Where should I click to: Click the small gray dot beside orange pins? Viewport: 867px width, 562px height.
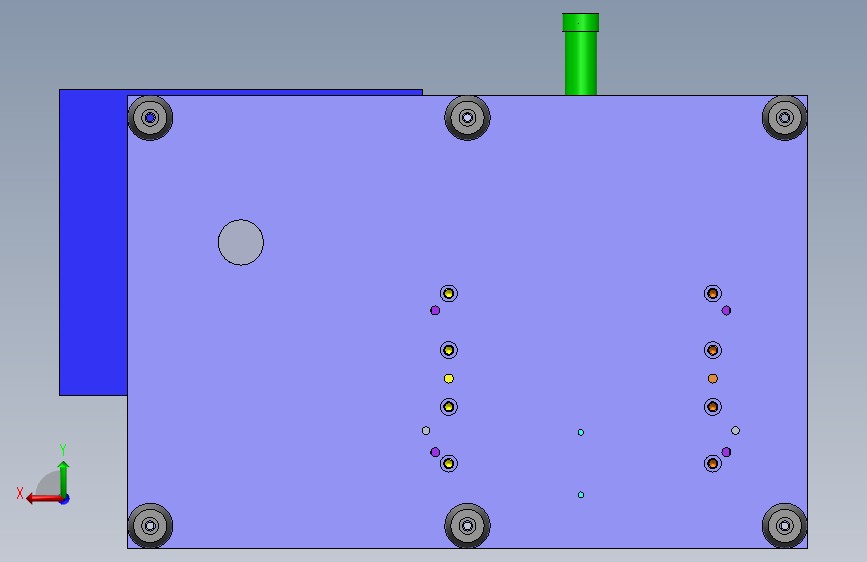pyautogui.click(x=735, y=430)
